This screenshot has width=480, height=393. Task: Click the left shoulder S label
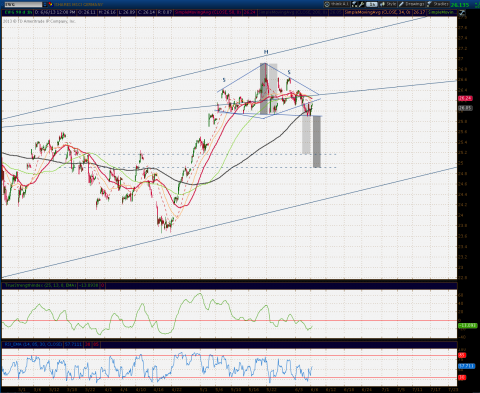pos(224,80)
